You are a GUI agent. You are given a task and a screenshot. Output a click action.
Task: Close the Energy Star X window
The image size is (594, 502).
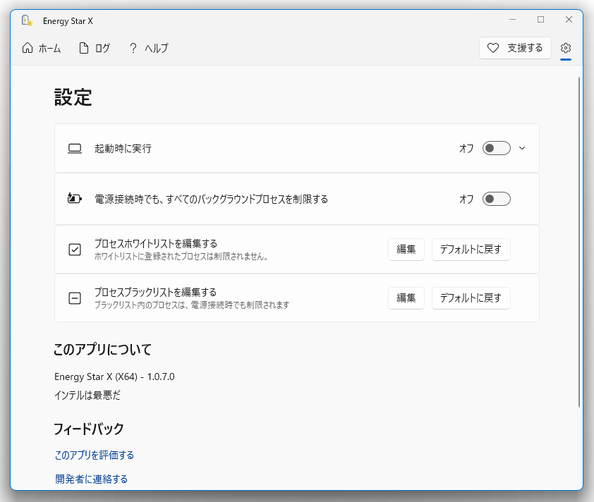point(569,19)
